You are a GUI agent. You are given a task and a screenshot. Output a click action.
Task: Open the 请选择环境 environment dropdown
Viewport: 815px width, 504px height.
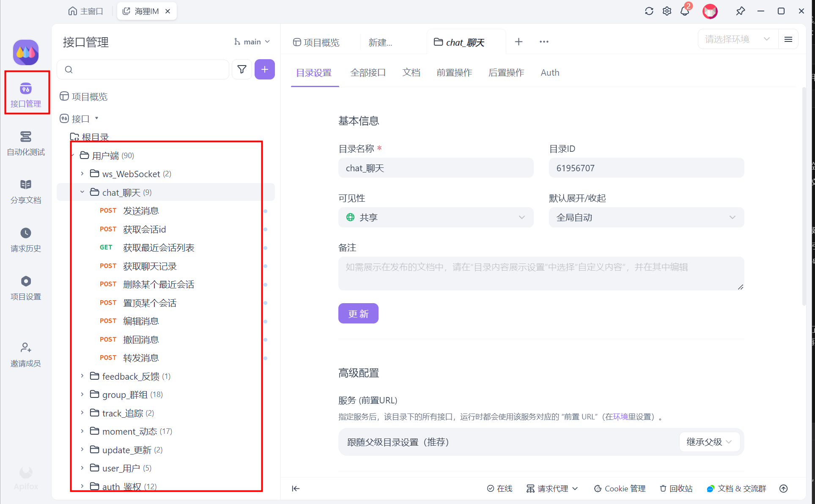pyautogui.click(x=737, y=39)
